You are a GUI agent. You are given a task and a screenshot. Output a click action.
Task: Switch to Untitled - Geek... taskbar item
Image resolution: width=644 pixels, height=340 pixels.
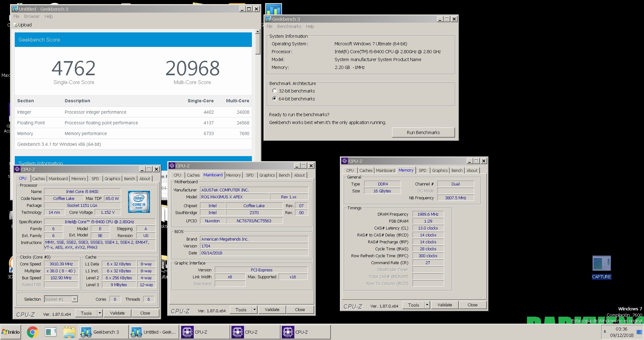point(154,332)
